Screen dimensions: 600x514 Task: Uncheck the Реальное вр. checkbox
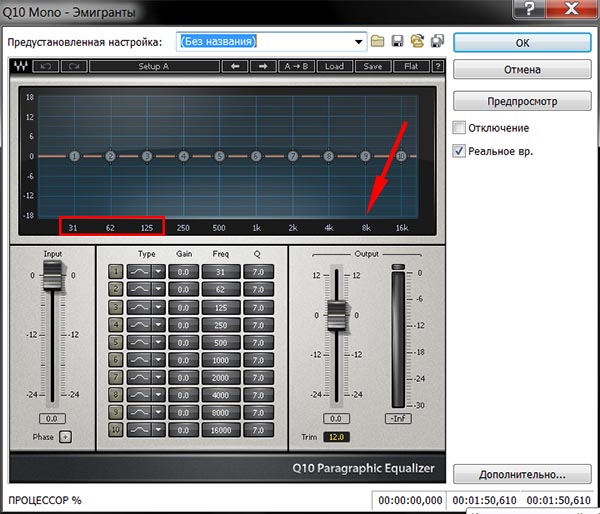459,151
